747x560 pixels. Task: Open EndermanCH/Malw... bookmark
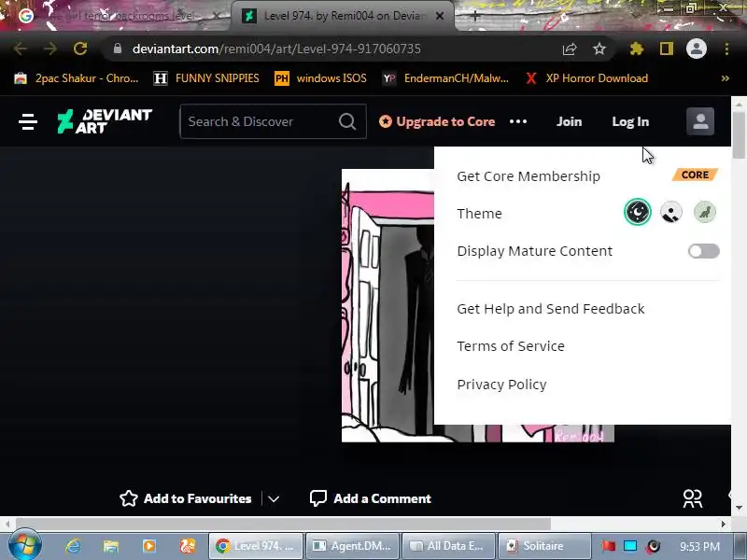click(446, 78)
